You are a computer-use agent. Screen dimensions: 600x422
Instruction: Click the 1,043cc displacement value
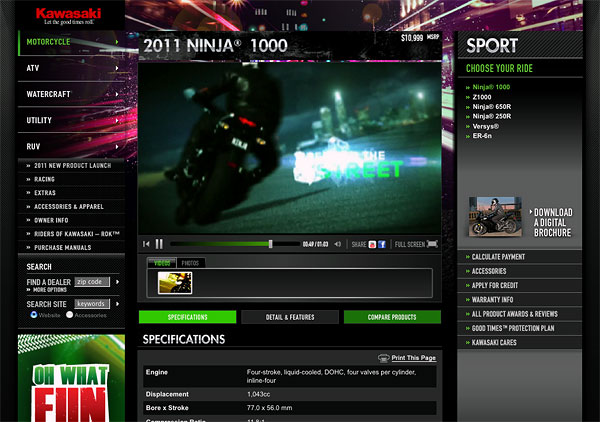click(x=258, y=394)
